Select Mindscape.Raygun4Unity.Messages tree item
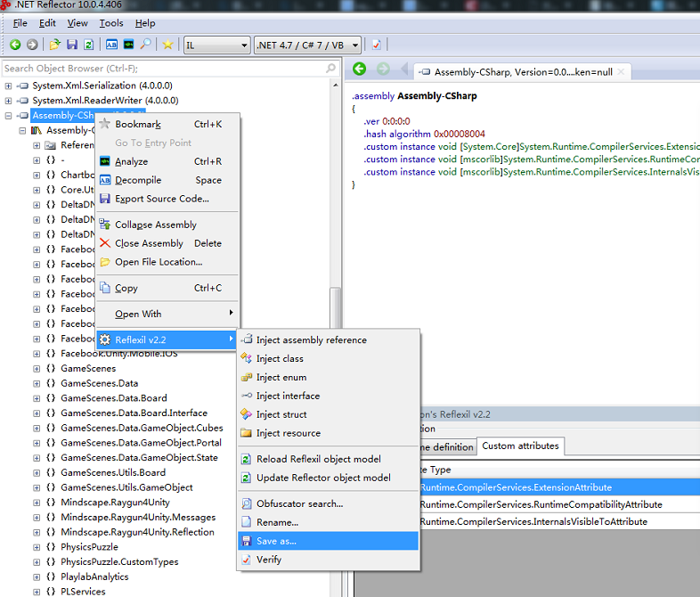This screenshot has width=700, height=597. coord(138,518)
